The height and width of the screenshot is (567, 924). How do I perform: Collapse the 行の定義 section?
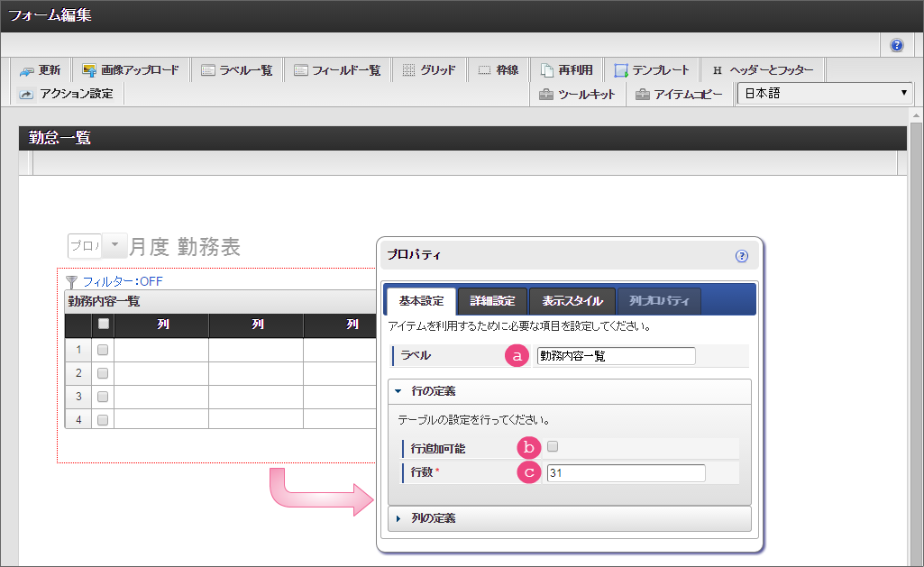[569, 391]
